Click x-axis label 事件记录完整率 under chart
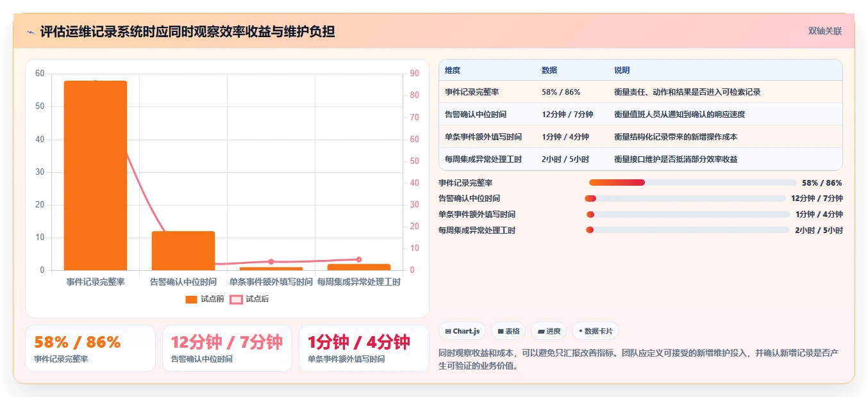Screen dimensions: 868x397 pyautogui.click(x=96, y=282)
